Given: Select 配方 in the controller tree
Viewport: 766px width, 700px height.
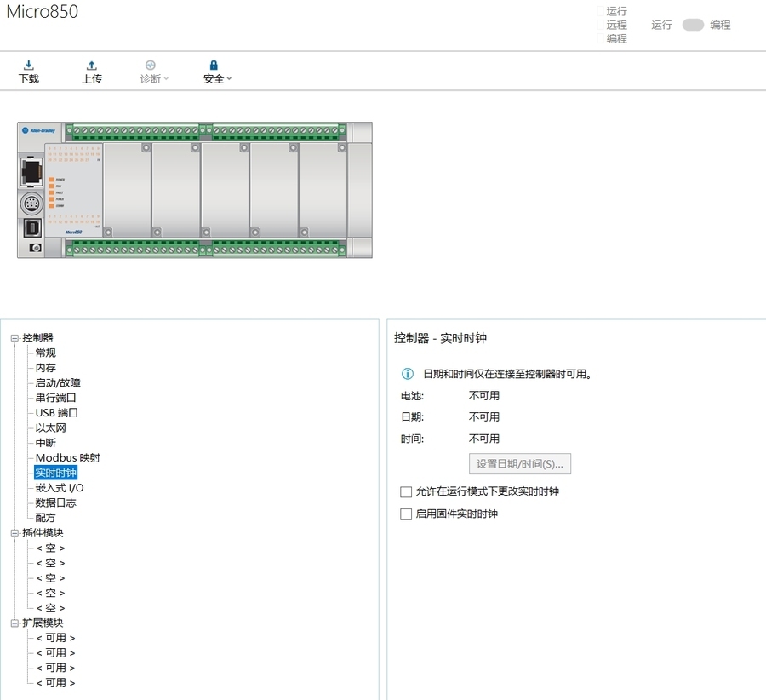Looking at the screenshot, I should [45, 518].
